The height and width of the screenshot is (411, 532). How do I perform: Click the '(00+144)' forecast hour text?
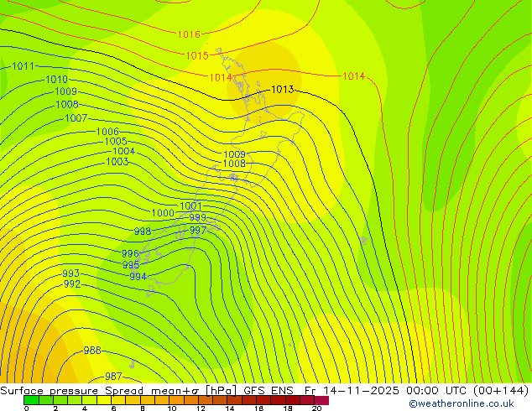coord(501,391)
